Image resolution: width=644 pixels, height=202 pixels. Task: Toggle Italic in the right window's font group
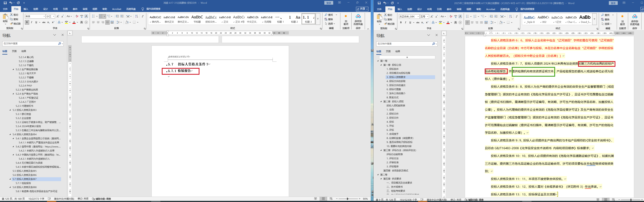[405, 22]
